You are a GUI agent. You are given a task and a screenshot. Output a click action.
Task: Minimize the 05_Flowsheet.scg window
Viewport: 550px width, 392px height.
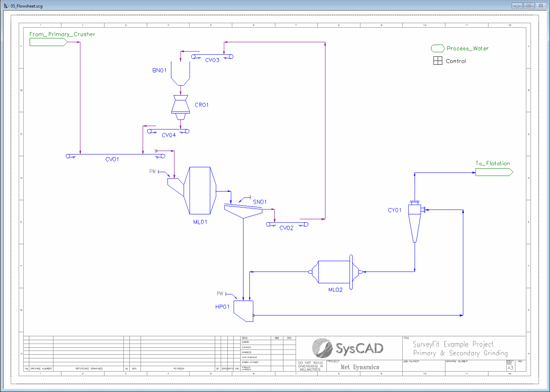[x=517, y=6]
